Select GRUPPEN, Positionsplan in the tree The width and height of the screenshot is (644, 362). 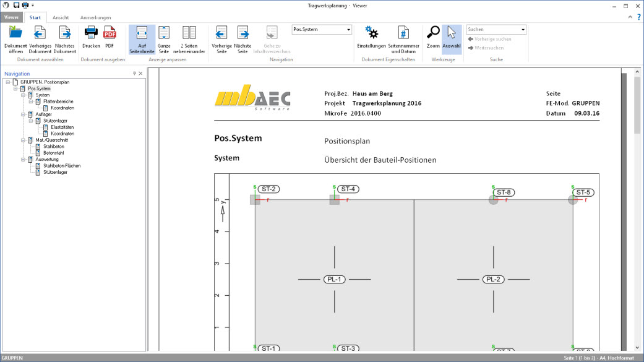[45, 82]
